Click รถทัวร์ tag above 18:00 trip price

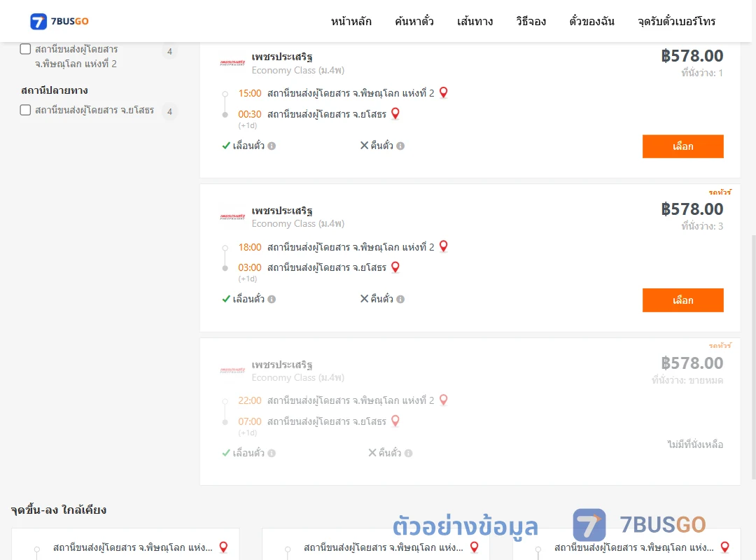pos(720,192)
